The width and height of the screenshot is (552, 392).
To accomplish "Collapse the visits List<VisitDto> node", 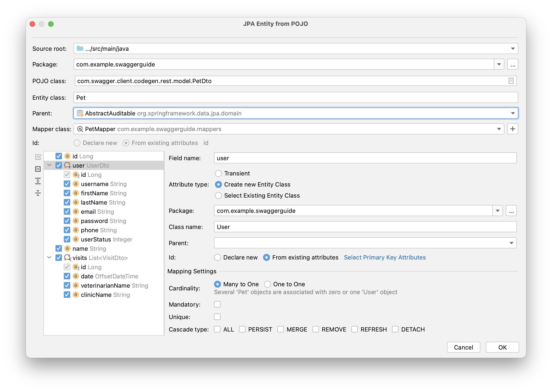I will tap(49, 258).
